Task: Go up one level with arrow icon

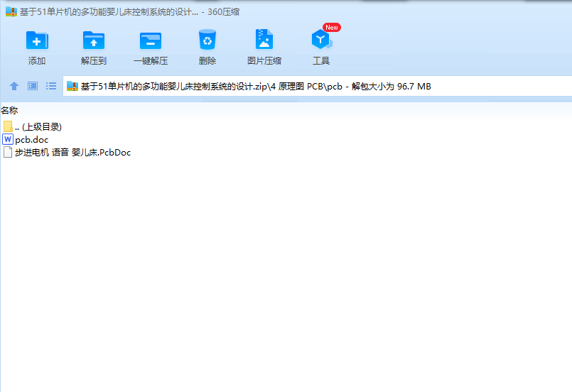Action: 14,86
